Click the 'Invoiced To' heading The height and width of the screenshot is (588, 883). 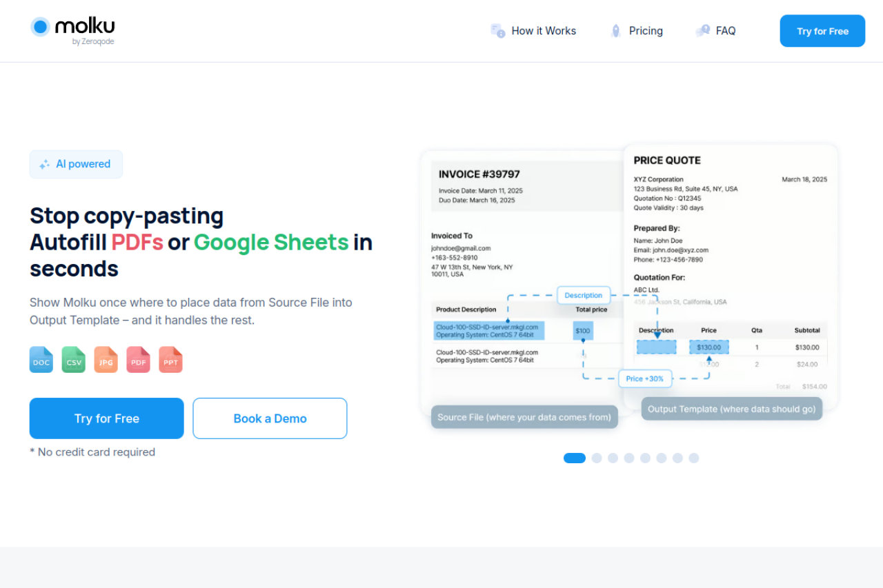tap(452, 236)
